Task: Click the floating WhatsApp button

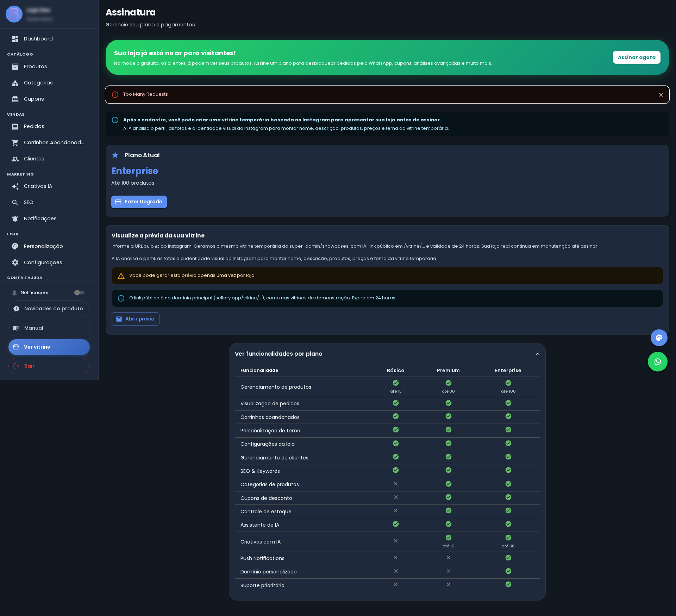Action: [658, 362]
